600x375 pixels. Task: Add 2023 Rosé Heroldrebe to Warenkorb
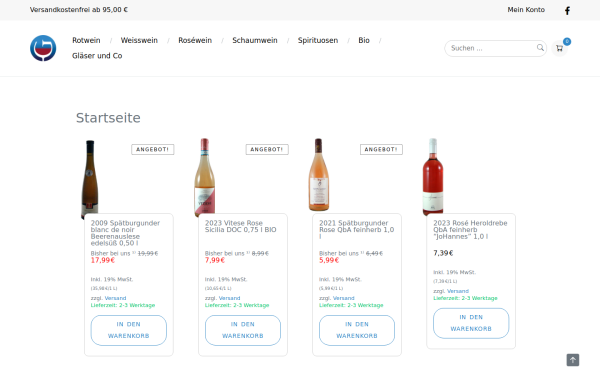(x=471, y=323)
